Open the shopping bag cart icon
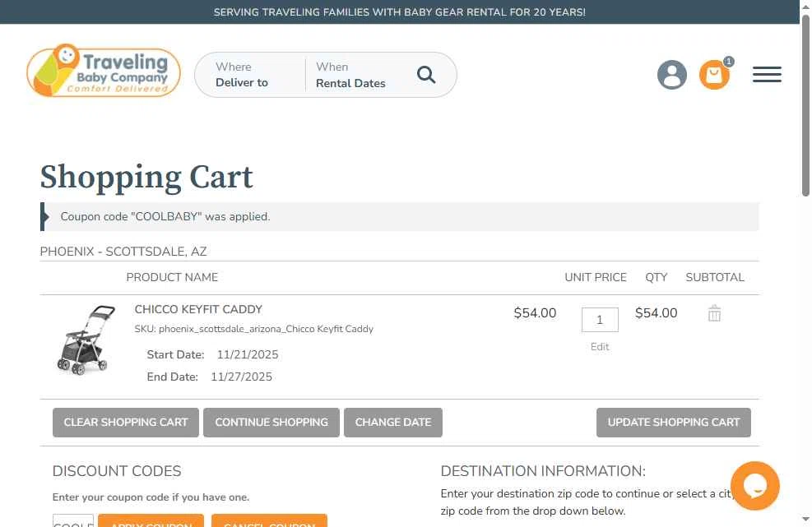Image resolution: width=812 pixels, height=527 pixels. (714, 75)
